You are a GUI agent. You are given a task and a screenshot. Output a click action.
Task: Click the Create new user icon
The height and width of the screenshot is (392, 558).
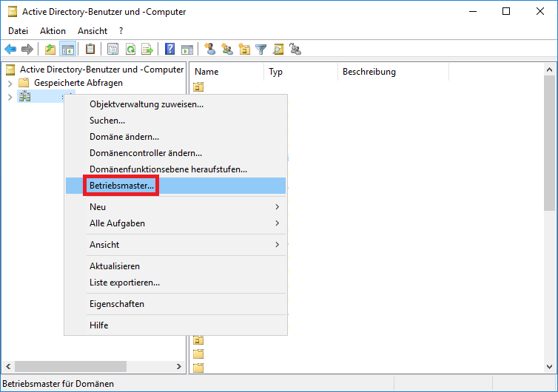pos(210,50)
